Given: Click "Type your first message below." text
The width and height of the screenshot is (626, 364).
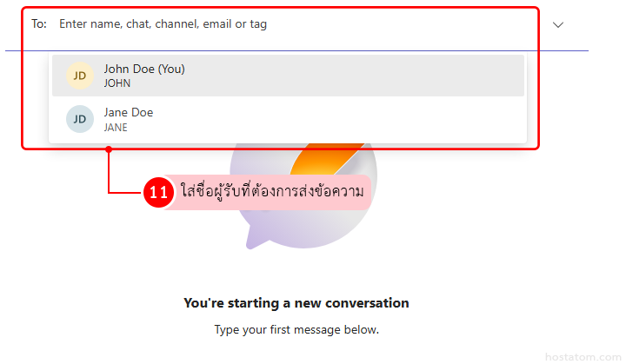Looking at the screenshot, I should 296,330.
